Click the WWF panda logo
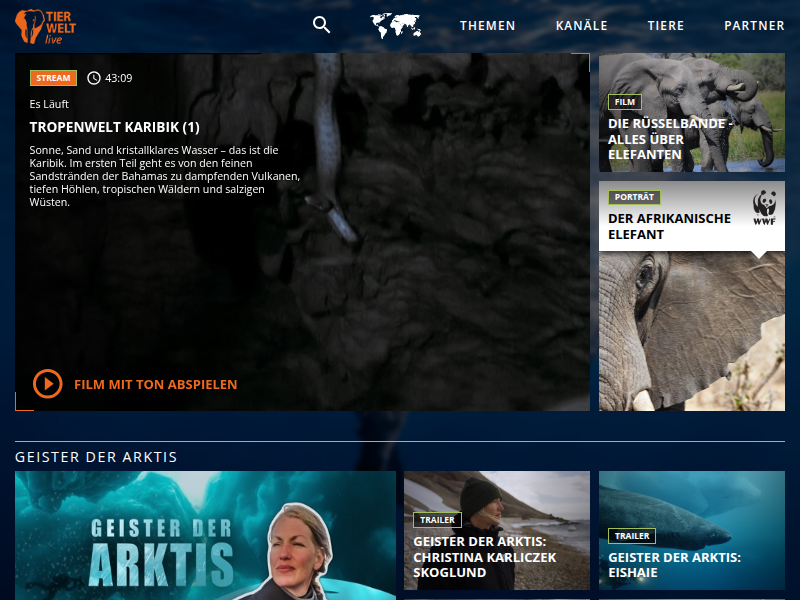Viewport: 800px width, 600px height. 765,206
